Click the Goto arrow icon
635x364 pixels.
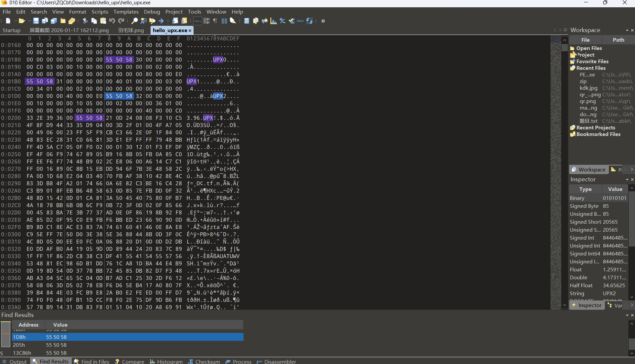click(x=161, y=21)
